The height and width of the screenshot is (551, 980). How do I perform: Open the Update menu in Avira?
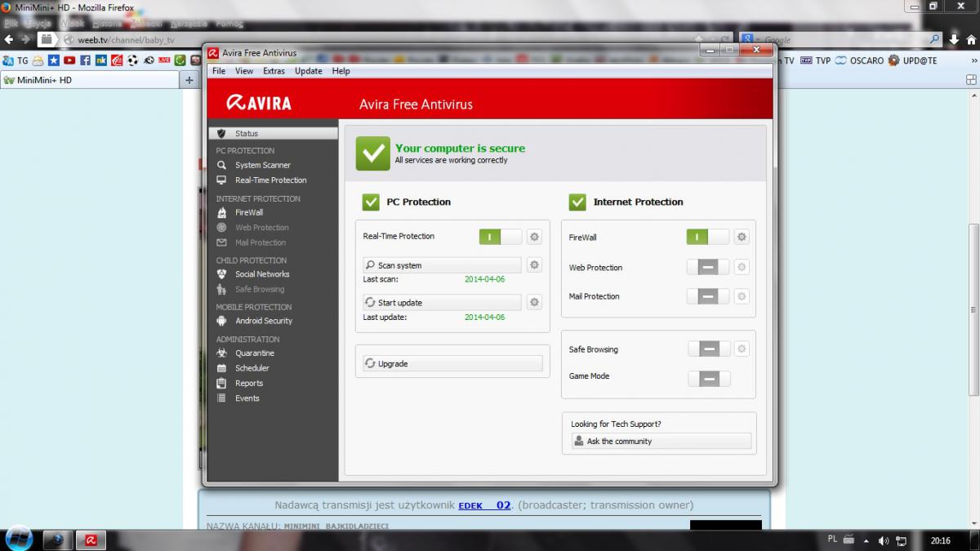pyautogui.click(x=309, y=71)
